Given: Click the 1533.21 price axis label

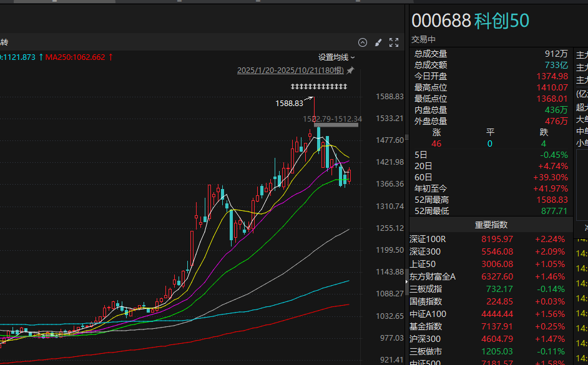Looking at the screenshot, I should [x=390, y=119].
